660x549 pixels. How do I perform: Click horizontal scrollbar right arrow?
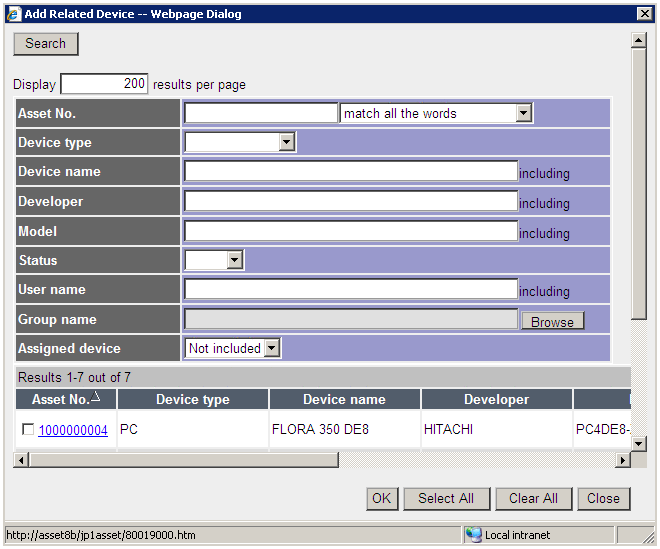tap(622, 460)
